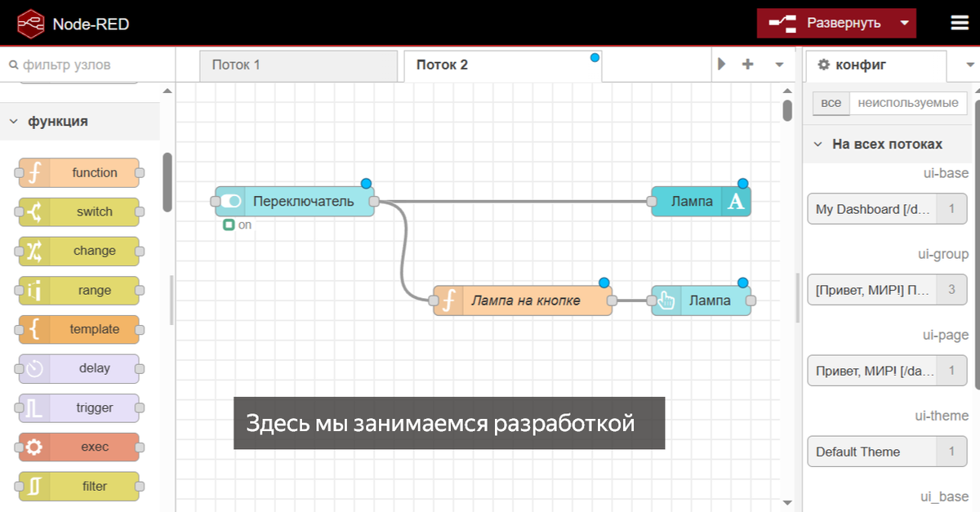The image size is (980, 512).
Task: Click the on status indicator under Переключатель
Action: [237, 225]
